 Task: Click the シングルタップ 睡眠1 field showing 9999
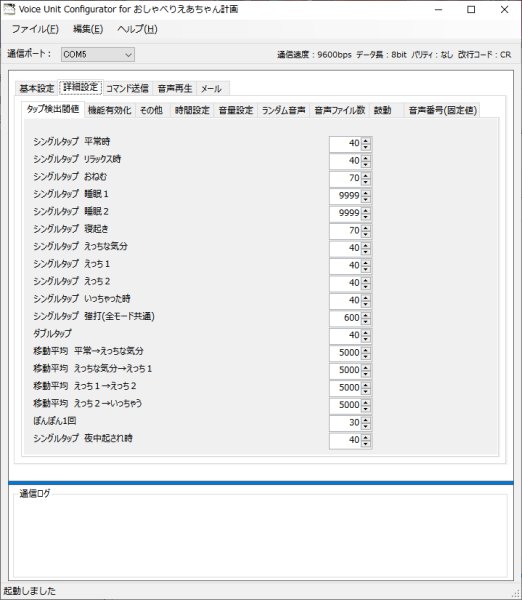click(346, 196)
